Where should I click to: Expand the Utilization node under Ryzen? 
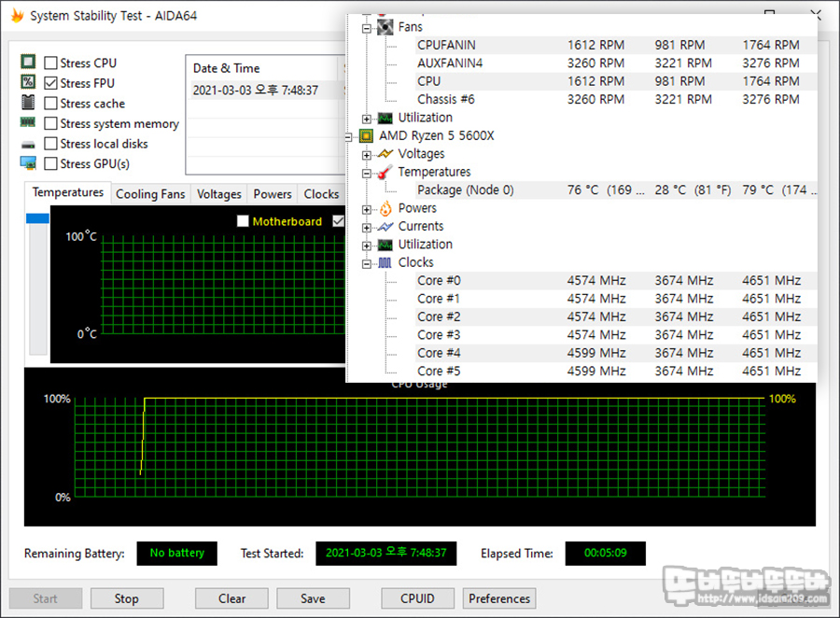point(367,246)
